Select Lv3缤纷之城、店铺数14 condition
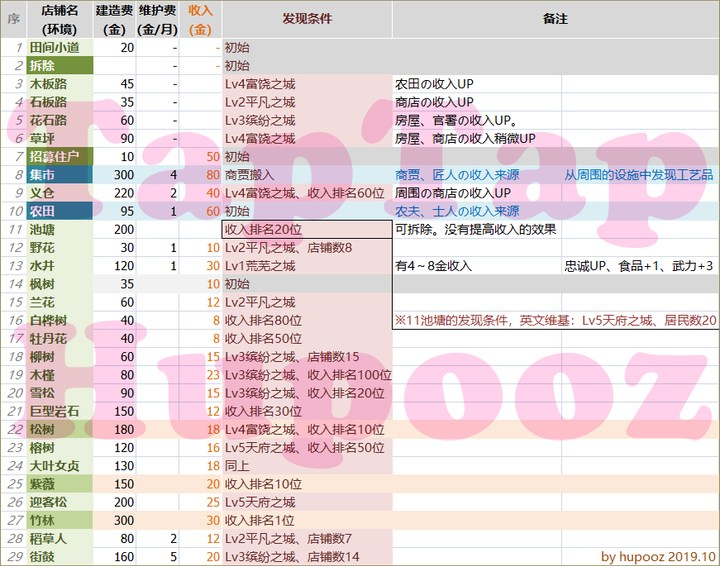The width and height of the screenshot is (720, 566). 307,556
